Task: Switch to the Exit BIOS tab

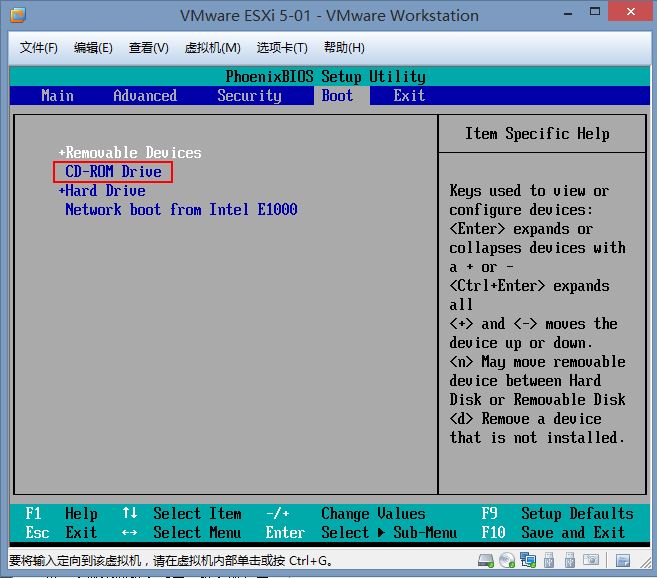Action: pos(409,96)
